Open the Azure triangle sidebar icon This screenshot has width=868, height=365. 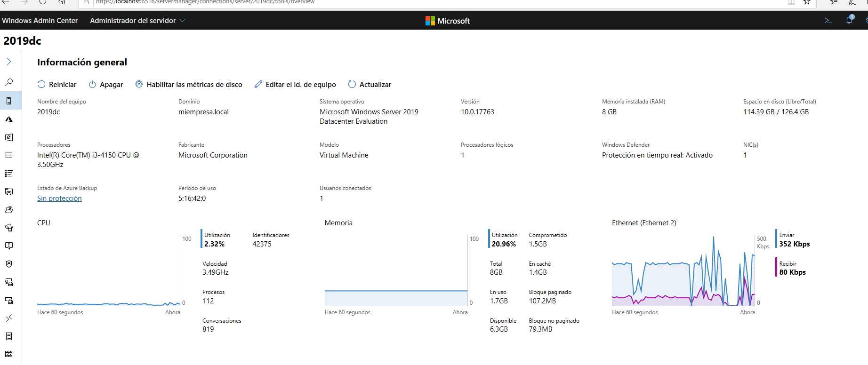9,119
